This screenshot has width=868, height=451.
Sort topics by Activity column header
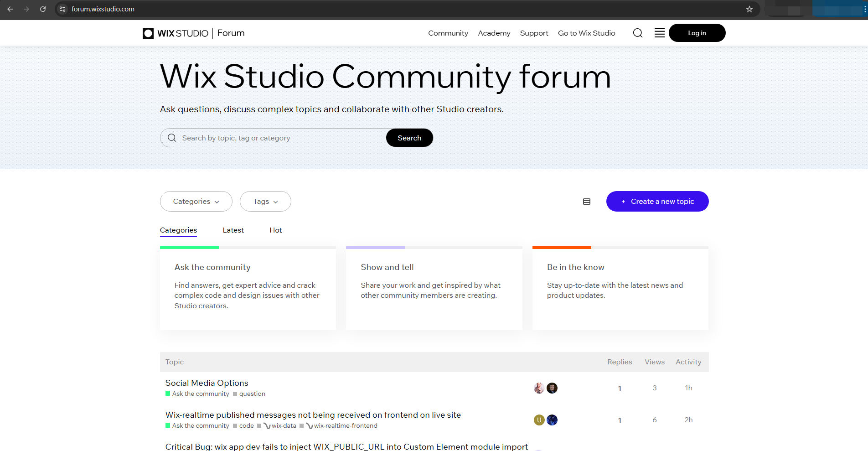point(688,362)
